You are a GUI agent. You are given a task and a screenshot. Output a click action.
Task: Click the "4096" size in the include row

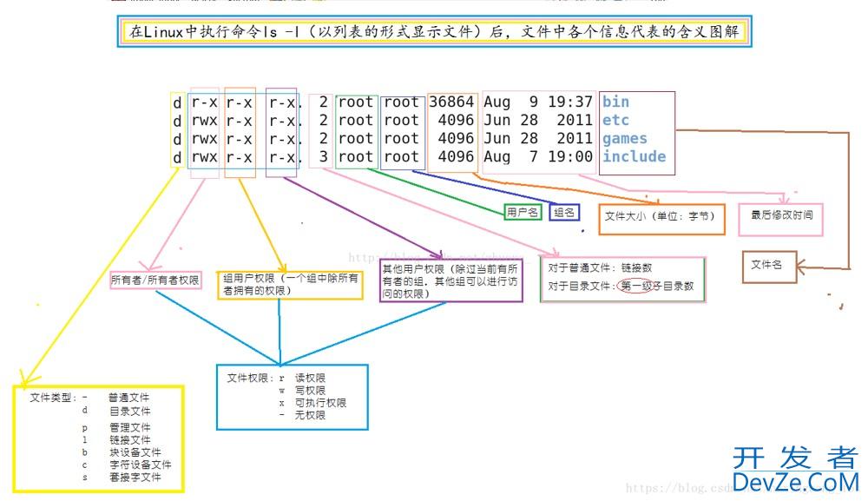click(457, 156)
